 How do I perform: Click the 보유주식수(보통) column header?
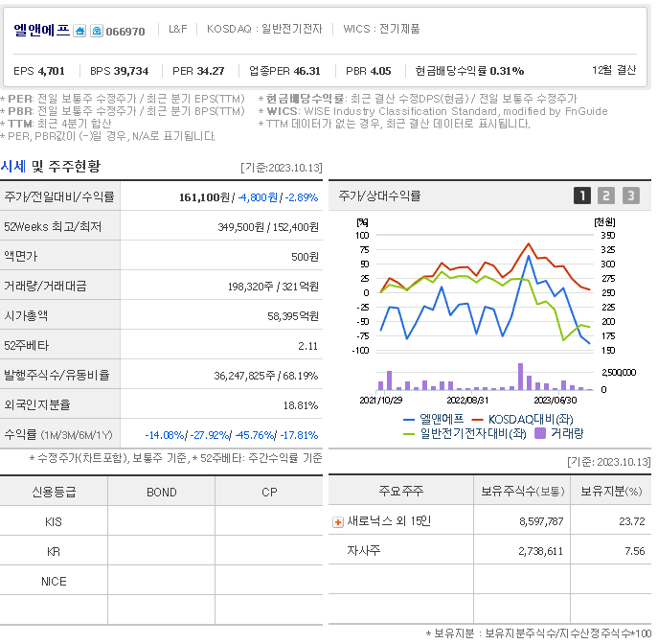point(522,492)
